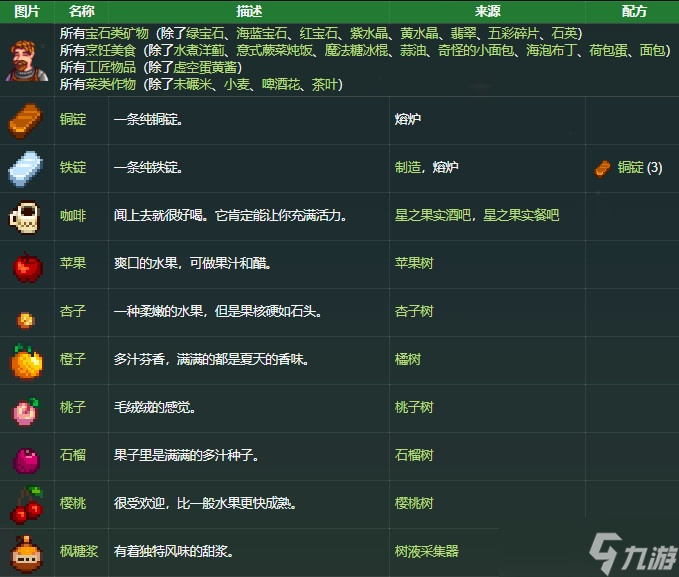Follow the 樱桃树 source link
This screenshot has width=679, height=577.
coord(414,503)
